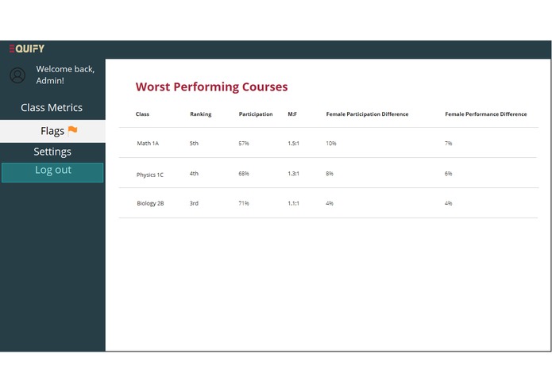Click the 3rd ranking cell

click(194, 204)
